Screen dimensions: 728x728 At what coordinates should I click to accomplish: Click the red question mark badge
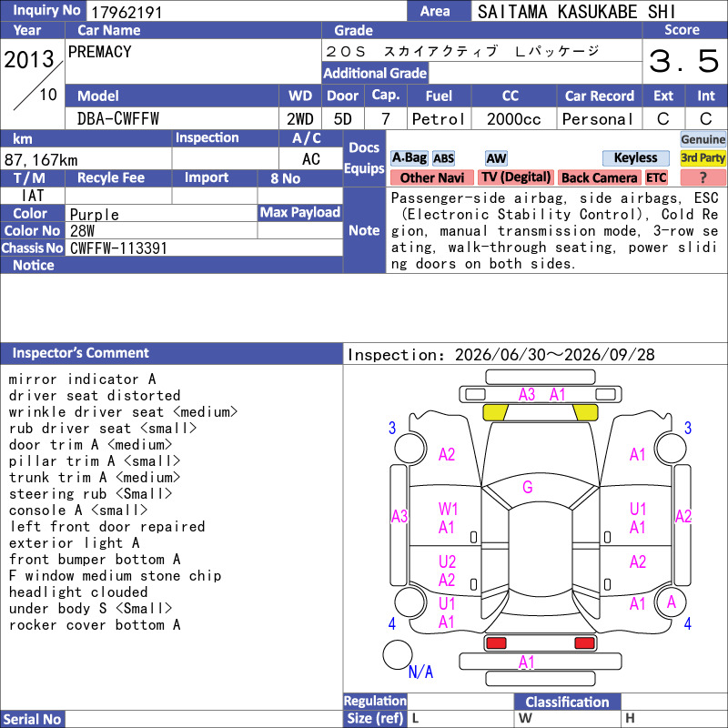[x=703, y=177]
